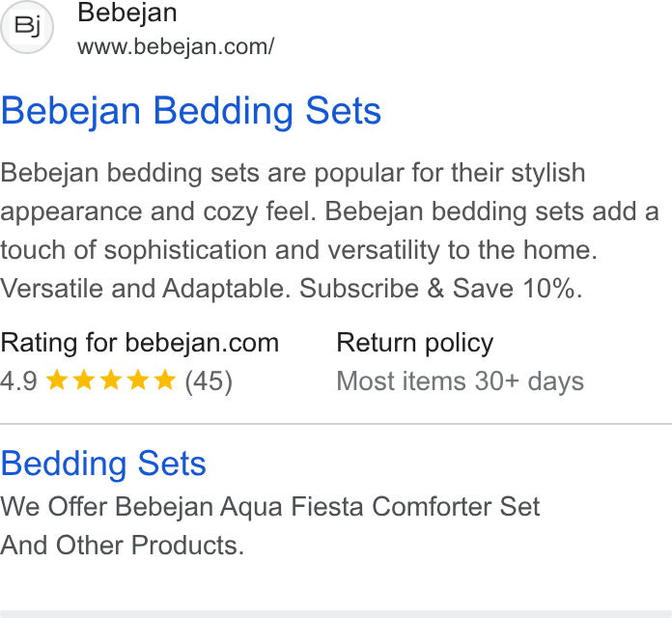Click the second gold rating star

coord(84,380)
